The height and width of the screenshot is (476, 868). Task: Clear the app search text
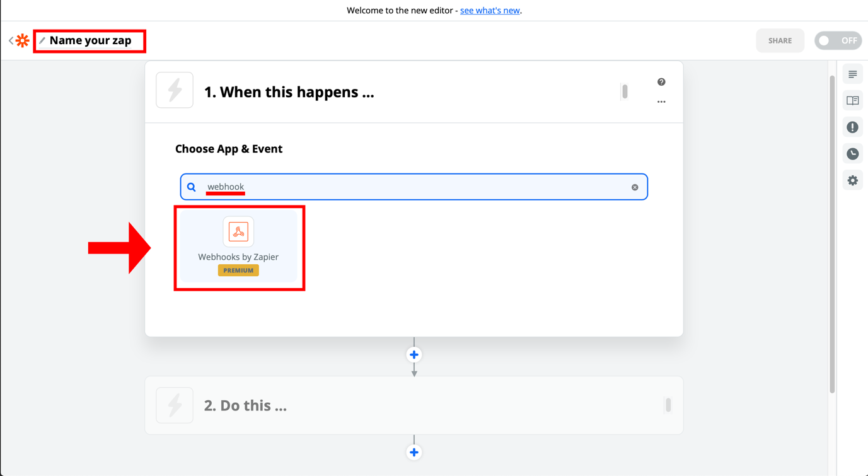click(635, 187)
